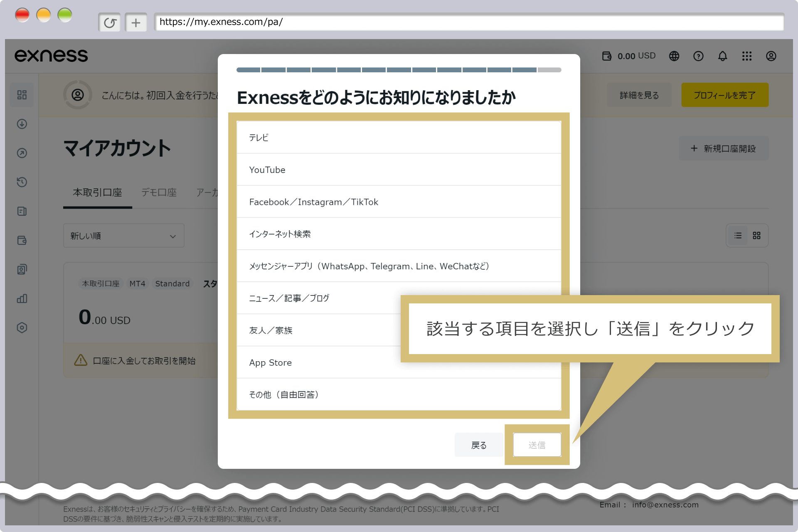
Task: Switch to the デモ口座 tab
Action: (159, 192)
